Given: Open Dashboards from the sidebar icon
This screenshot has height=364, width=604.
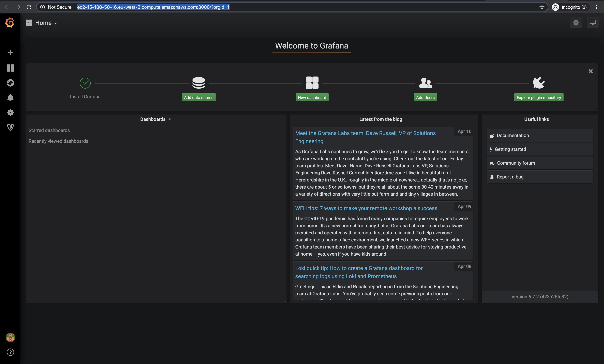Looking at the screenshot, I should click(10, 68).
